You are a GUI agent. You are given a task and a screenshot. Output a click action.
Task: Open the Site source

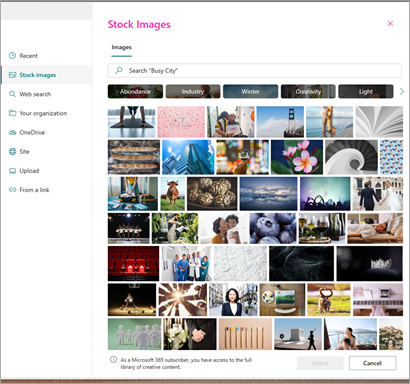(x=46, y=152)
